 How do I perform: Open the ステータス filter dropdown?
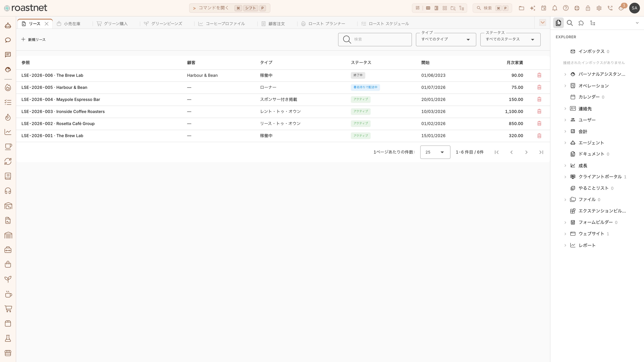pyautogui.click(x=510, y=39)
